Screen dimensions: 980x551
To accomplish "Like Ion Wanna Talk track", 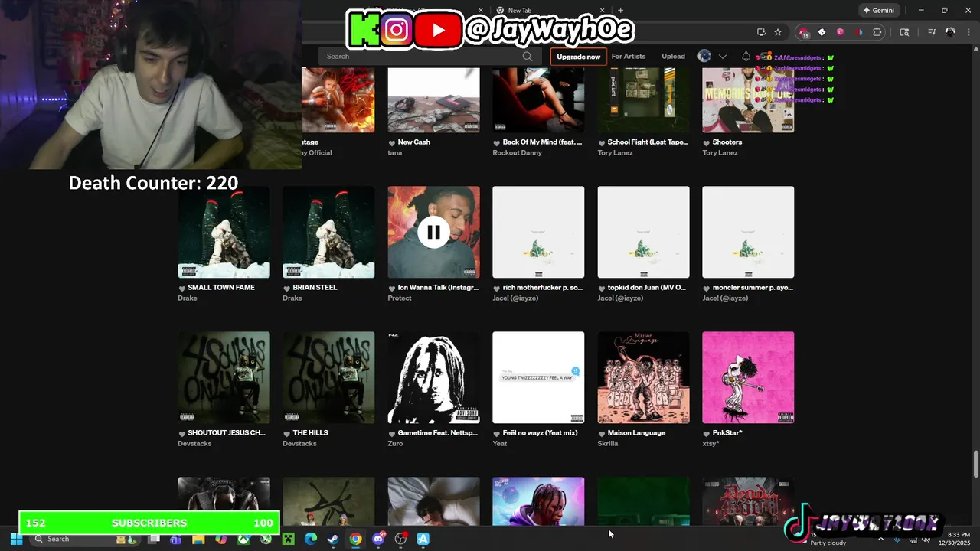I will tap(392, 288).
